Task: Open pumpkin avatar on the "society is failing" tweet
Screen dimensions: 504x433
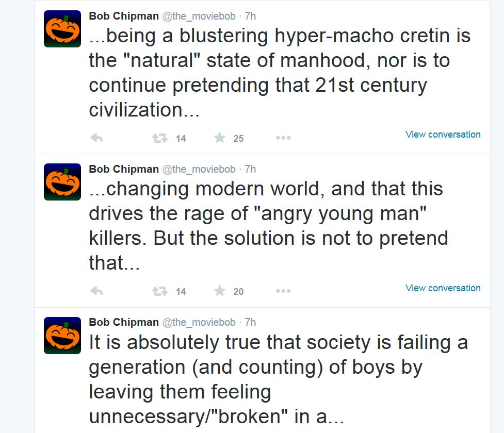Action: pyautogui.click(x=62, y=336)
